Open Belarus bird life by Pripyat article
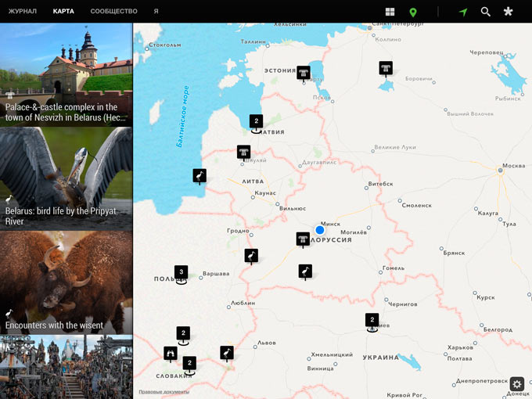The height and width of the screenshot is (399, 532). click(x=66, y=179)
